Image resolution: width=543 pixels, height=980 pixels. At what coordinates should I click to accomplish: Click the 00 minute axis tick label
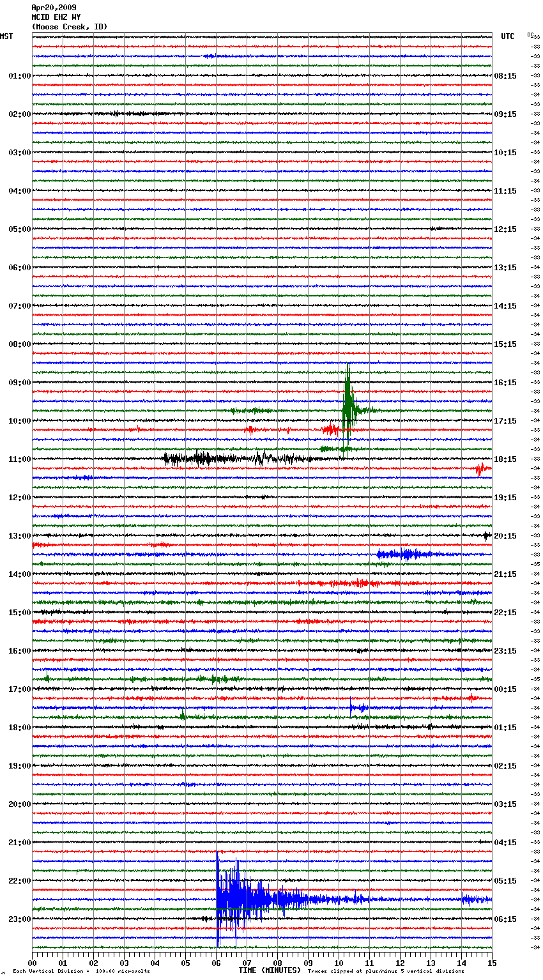[32, 963]
